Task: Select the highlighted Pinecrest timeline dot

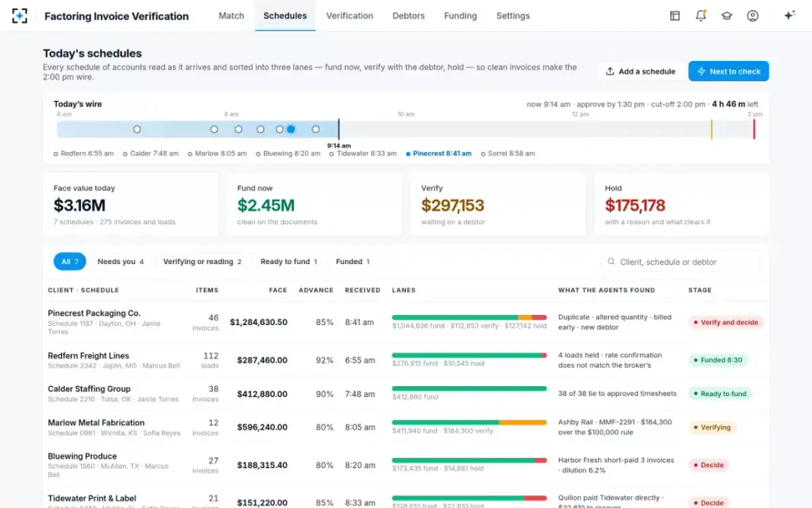Action: pyautogui.click(x=291, y=129)
